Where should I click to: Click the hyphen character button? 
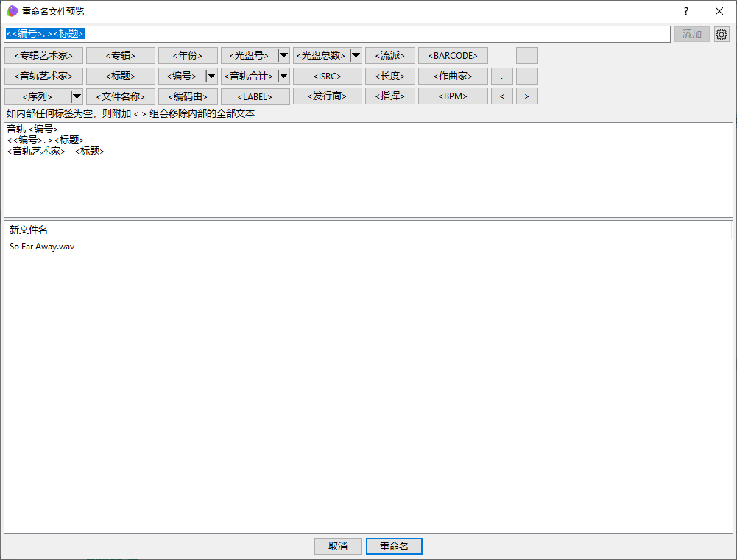(527, 76)
